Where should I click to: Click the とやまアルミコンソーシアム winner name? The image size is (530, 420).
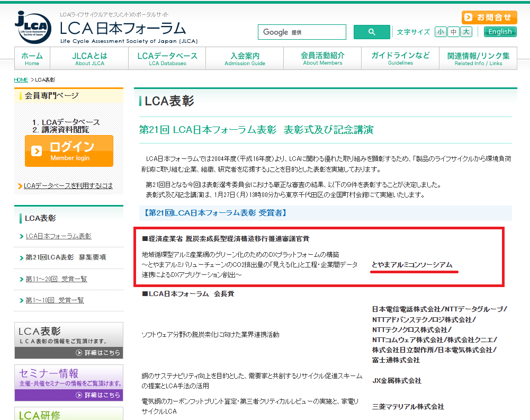point(412,265)
